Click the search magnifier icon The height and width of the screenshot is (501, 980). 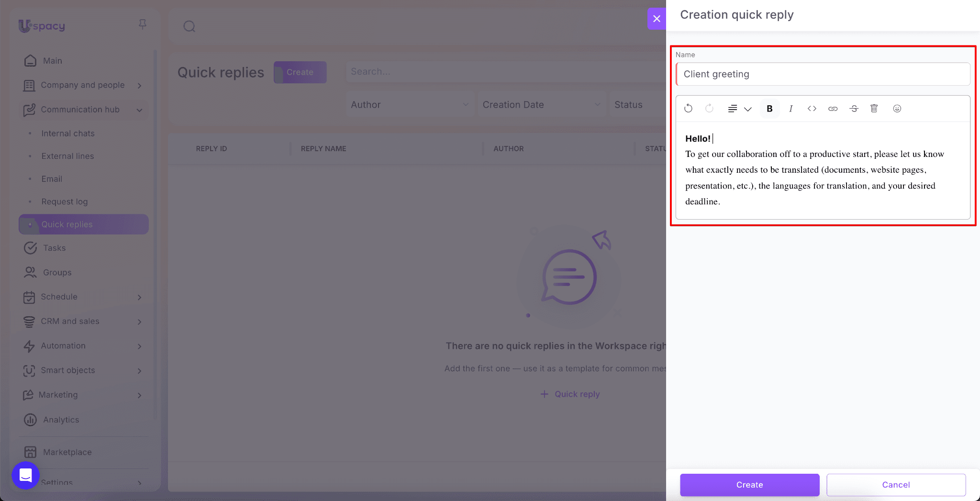[189, 26]
